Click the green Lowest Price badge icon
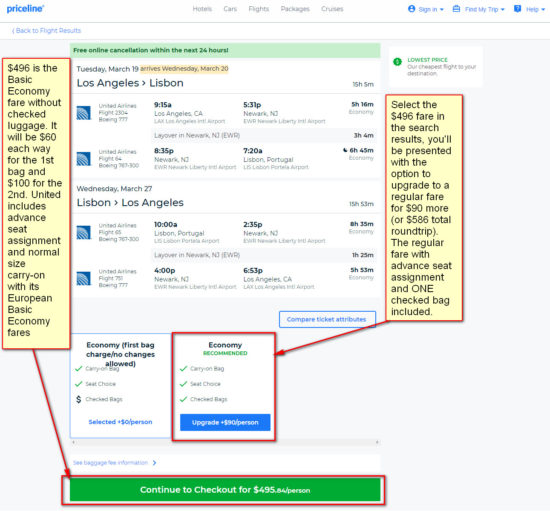Screen dimensions: 550x511 [397, 62]
